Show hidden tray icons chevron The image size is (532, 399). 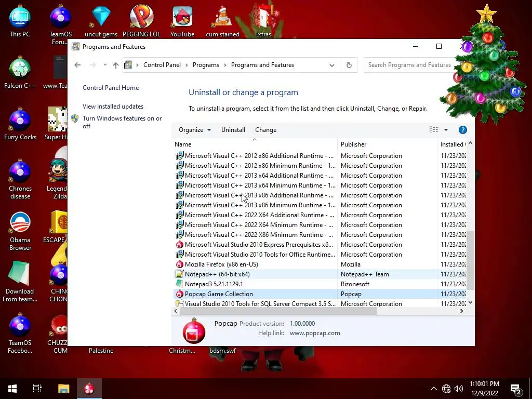click(x=434, y=389)
